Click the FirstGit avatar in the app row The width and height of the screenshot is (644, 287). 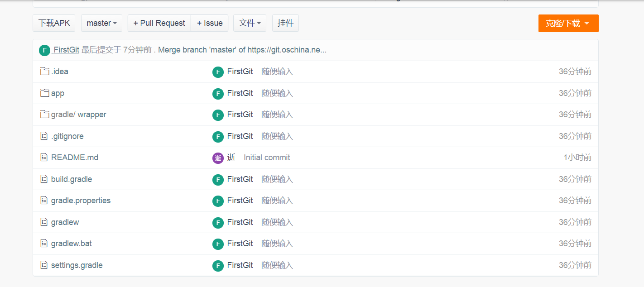[218, 94]
